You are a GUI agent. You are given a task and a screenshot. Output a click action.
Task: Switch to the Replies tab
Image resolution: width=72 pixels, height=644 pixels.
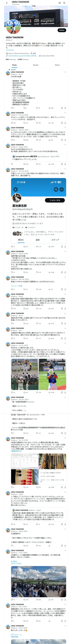[36, 65]
